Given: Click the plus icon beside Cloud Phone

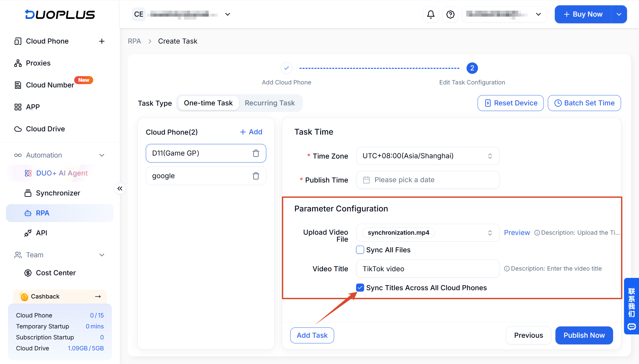Looking at the screenshot, I should [102, 41].
